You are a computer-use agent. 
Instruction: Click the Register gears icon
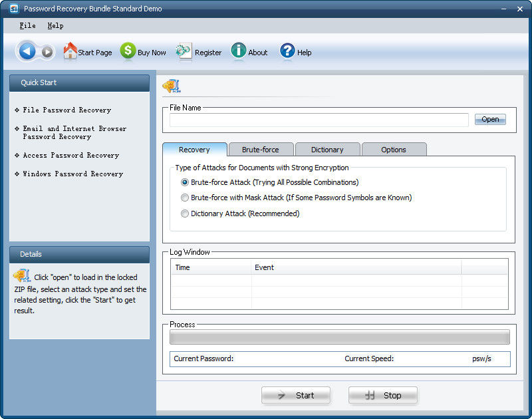coord(184,51)
